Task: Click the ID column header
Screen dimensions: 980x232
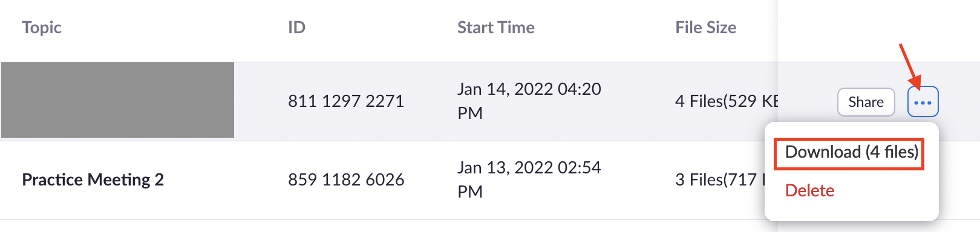Action: [296, 27]
